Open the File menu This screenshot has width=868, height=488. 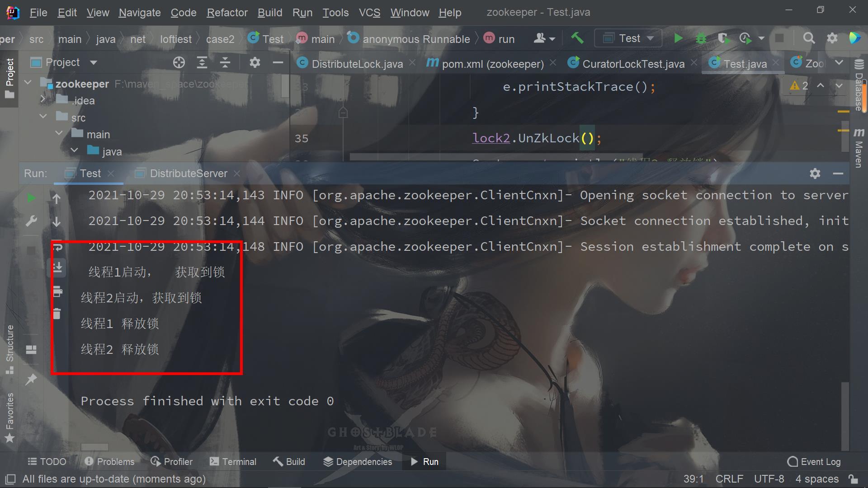pyautogui.click(x=38, y=13)
